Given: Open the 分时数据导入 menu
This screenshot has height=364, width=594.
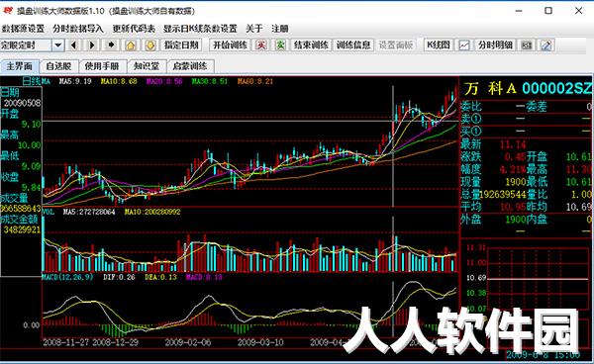Looking at the screenshot, I should click(x=78, y=29).
